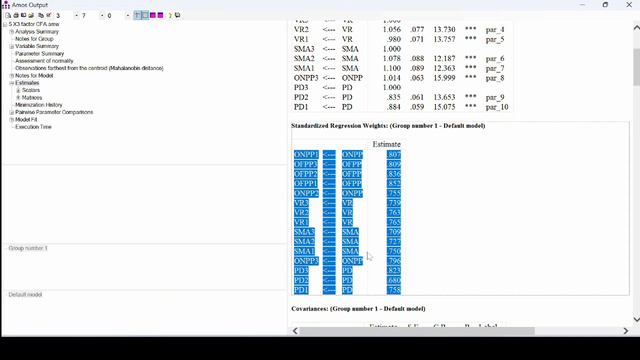The height and width of the screenshot is (360, 640).
Task: Select Notes for Group in the tree
Action: [34, 39]
